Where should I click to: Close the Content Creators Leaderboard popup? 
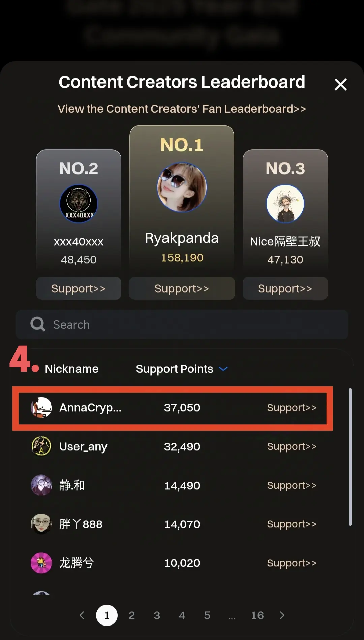pyautogui.click(x=340, y=85)
